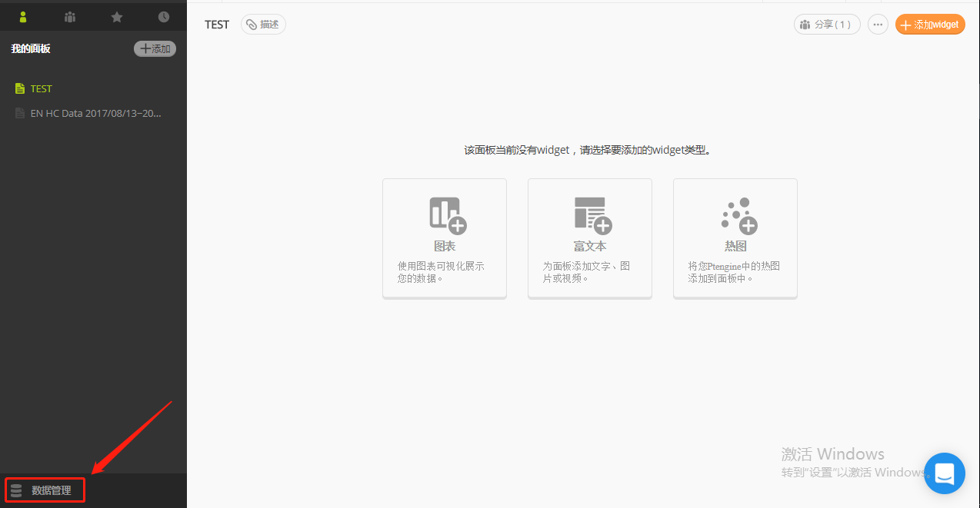Open the 分享 (1) share button
Screen dimensions: 980x508
(x=827, y=25)
